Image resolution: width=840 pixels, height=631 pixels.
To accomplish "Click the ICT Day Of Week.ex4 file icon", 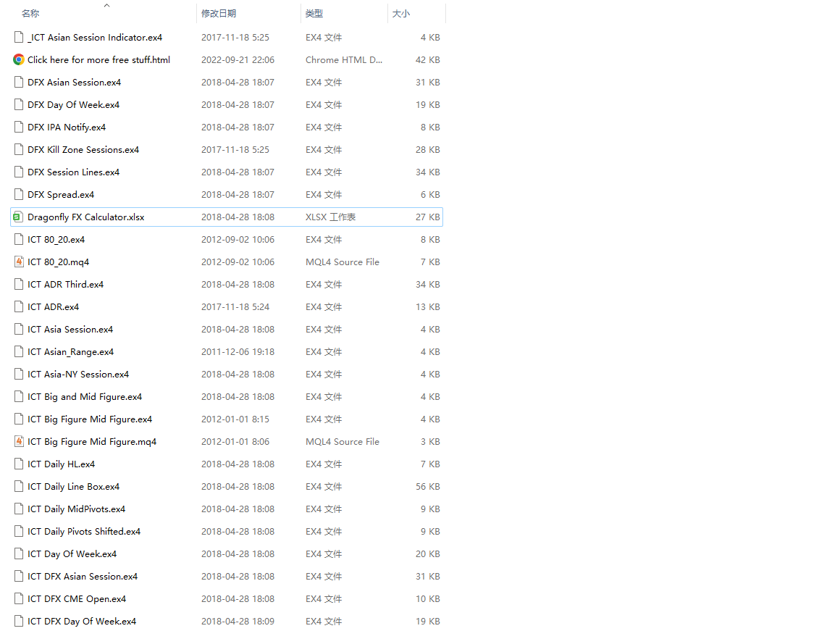I will pyautogui.click(x=19, y=554).
